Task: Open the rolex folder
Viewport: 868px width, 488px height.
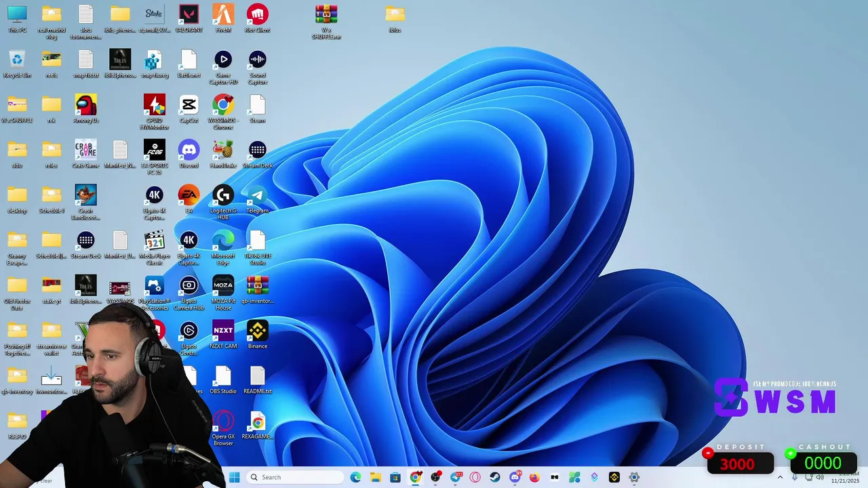Action: point(52,155)
